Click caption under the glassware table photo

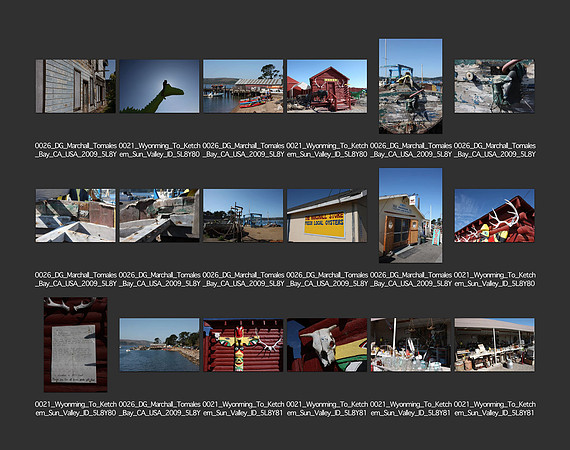[410, 409]
